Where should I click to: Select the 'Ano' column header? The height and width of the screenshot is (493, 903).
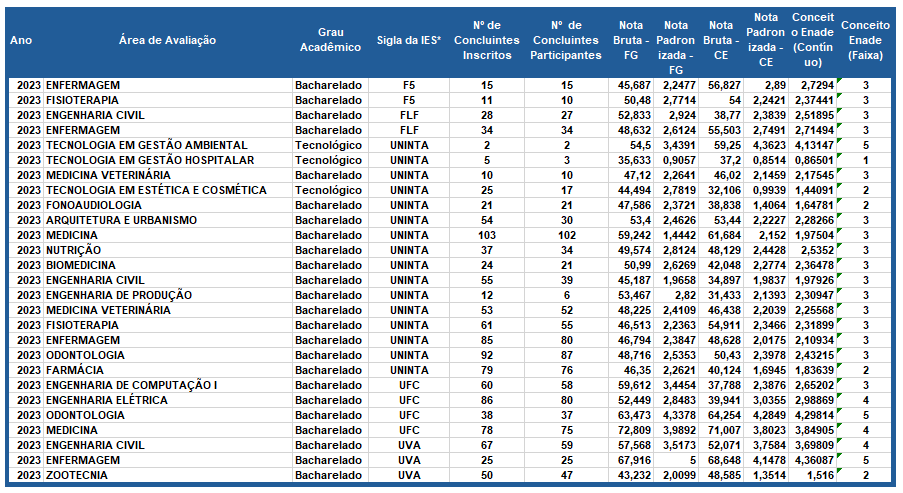click(x=21, y=40)
